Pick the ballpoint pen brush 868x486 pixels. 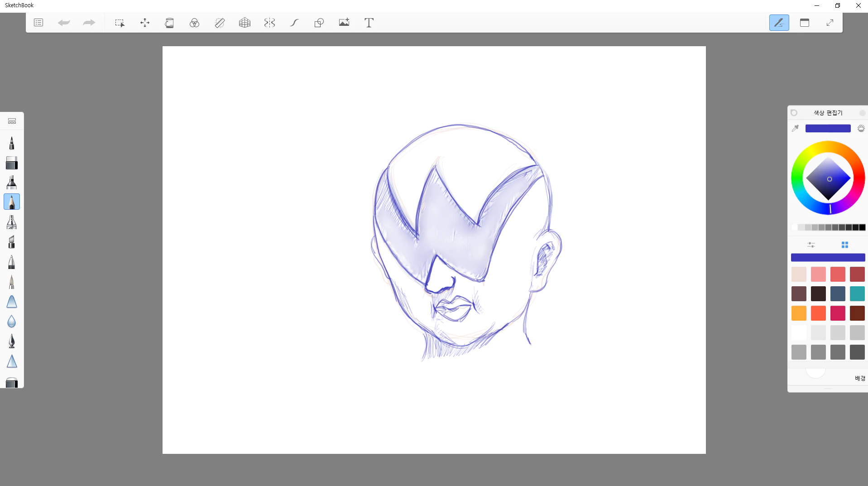[12, 262]
